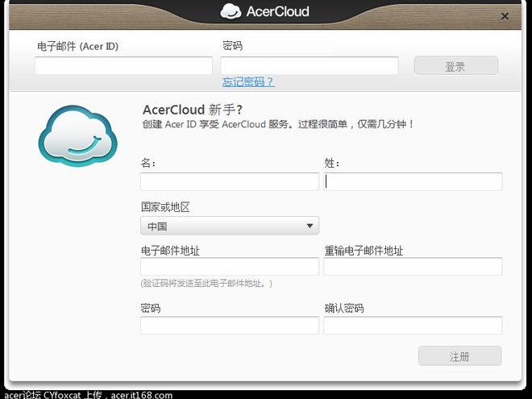Click the 验证码将发送至此电子邮件地址 hint text
Image resolution: width=532 pixels, height=399 pixels.
(206, 283)
